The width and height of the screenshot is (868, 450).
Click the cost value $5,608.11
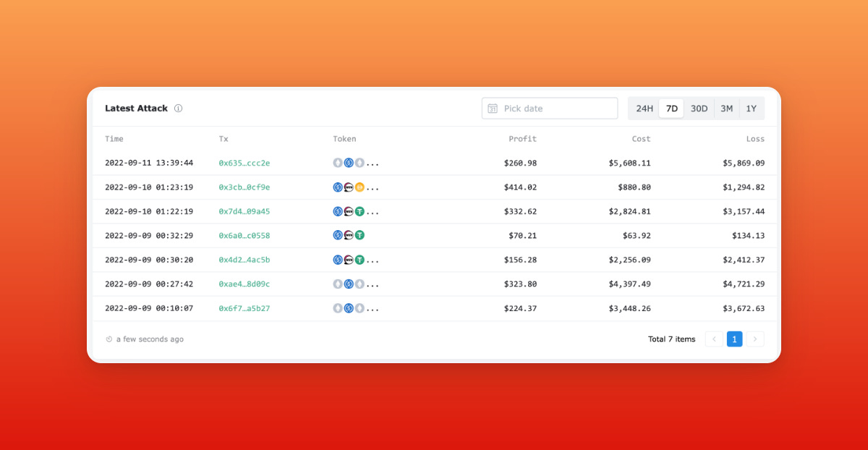pos(629,163)
